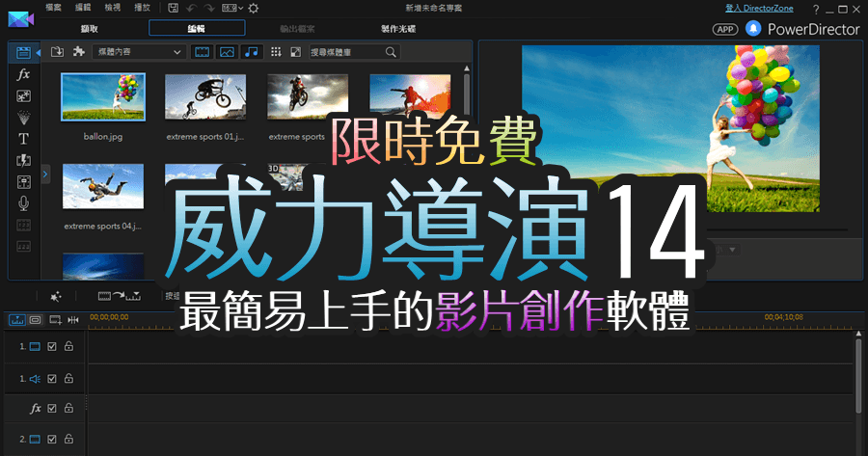Select the extreme sports 04 thumbnail
868x456 pixels.
[103, 186]
